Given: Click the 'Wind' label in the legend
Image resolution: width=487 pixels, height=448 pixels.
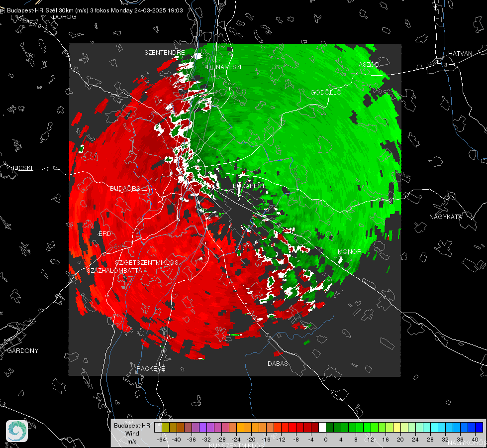Looking at the screenshot, I should [x=132, y=433].
